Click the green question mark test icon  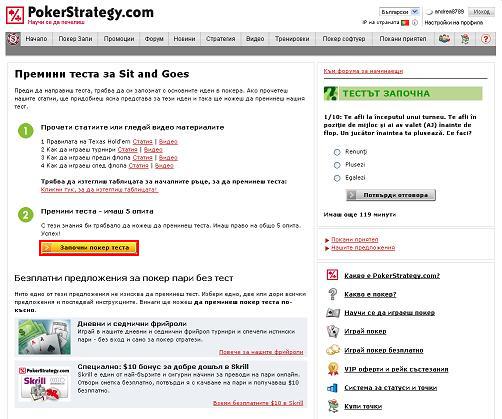point(330,93)
